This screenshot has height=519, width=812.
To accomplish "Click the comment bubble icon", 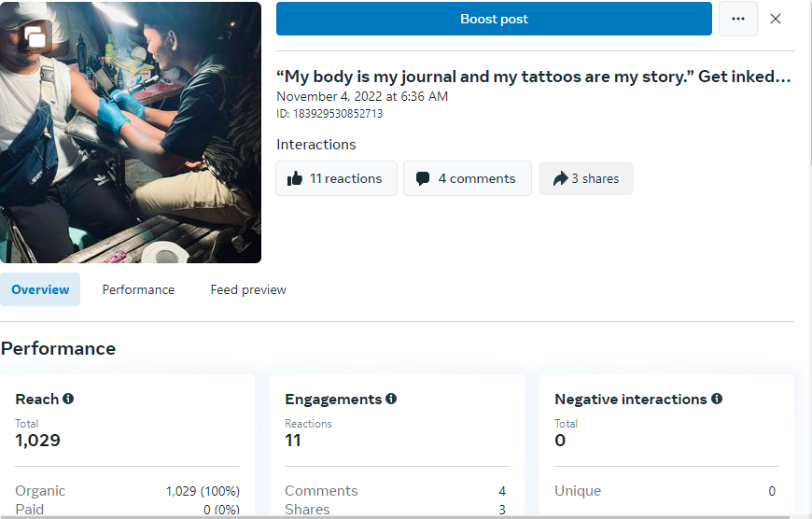I will tap(423, 178).
